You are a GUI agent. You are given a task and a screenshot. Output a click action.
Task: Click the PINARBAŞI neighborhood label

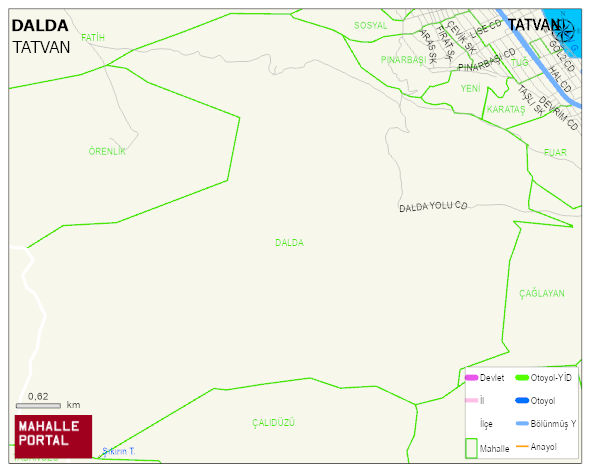point(403,60)
